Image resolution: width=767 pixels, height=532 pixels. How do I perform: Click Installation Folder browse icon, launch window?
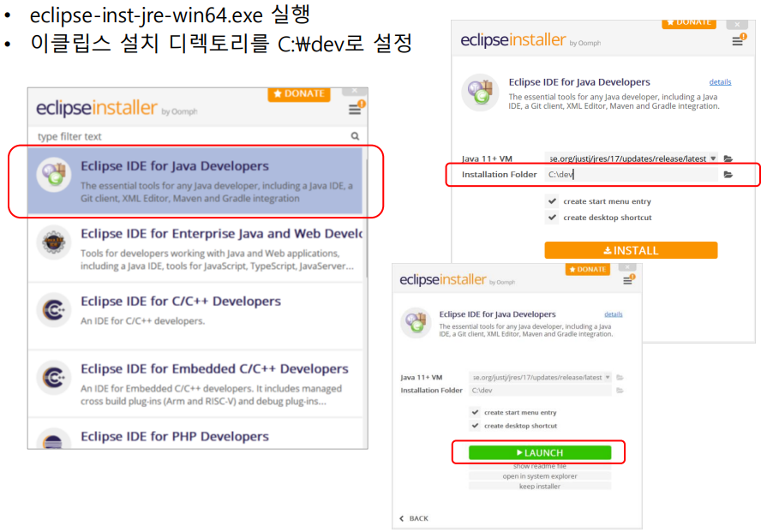pyautogui.click(x=620, y=390)
